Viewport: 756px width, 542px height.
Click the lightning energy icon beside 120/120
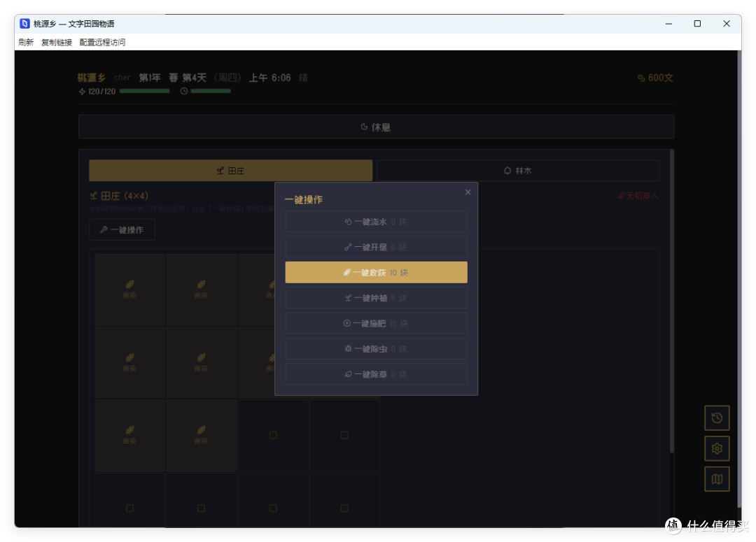(x=82, y=92)
